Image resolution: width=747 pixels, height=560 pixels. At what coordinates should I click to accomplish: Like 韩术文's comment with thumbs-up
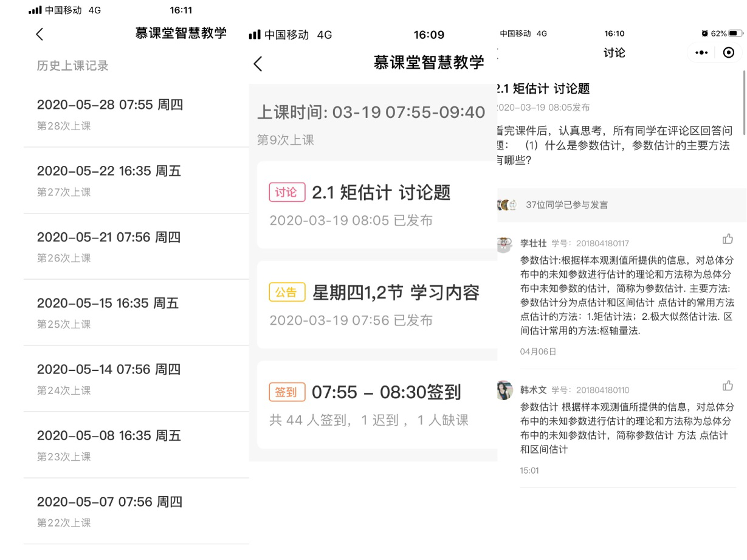(728, 386)
